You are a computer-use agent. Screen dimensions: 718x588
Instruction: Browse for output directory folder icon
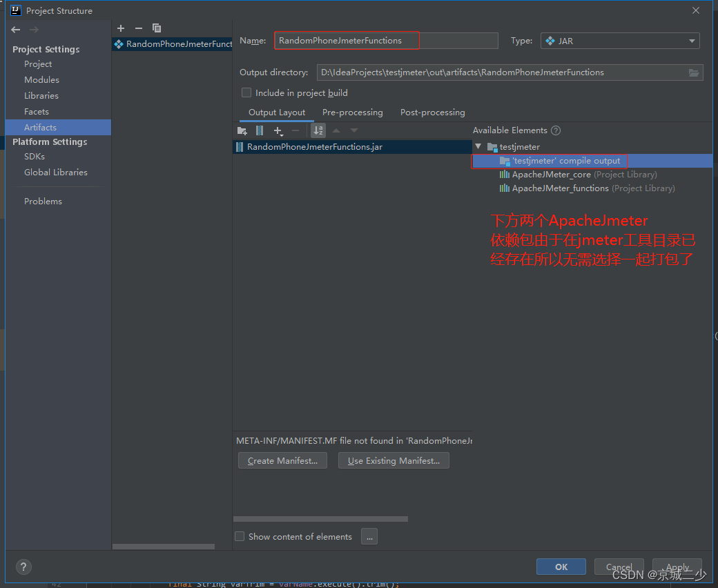pos(694,72)
